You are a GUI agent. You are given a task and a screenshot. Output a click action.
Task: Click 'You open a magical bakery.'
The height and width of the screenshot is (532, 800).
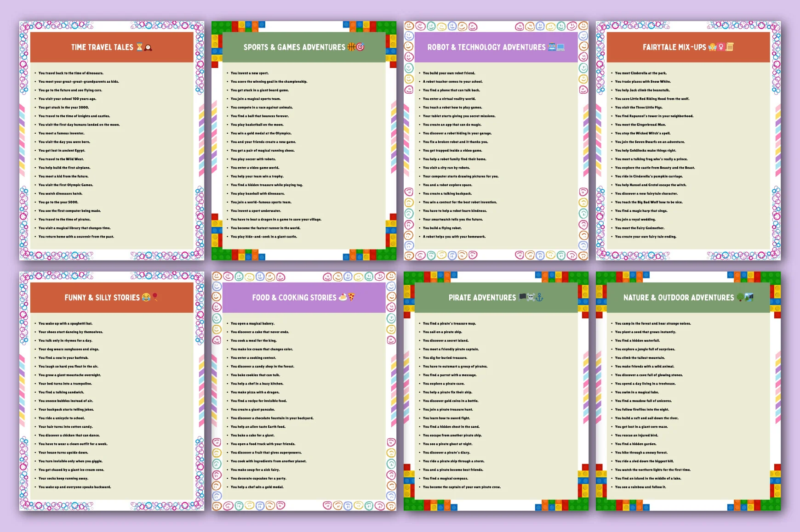coord(252,323)
